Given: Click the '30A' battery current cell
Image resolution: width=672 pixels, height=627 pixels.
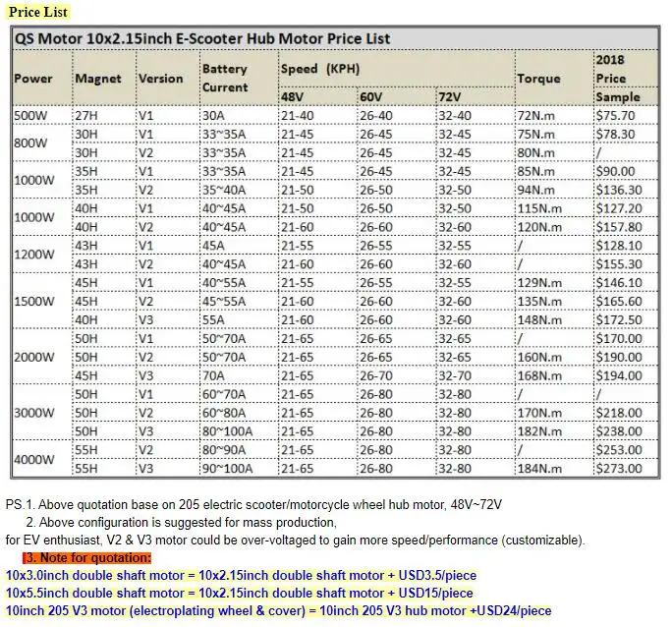Looking at the screenshot, I should pos(213,116).
